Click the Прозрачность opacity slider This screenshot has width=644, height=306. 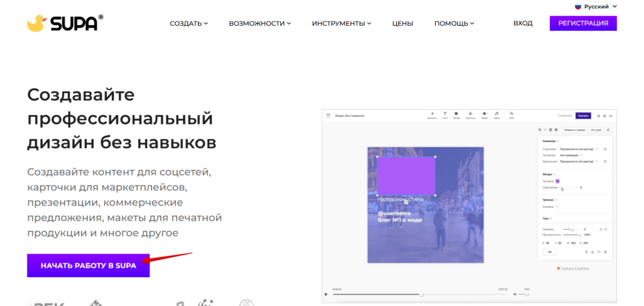click(572, 234)
